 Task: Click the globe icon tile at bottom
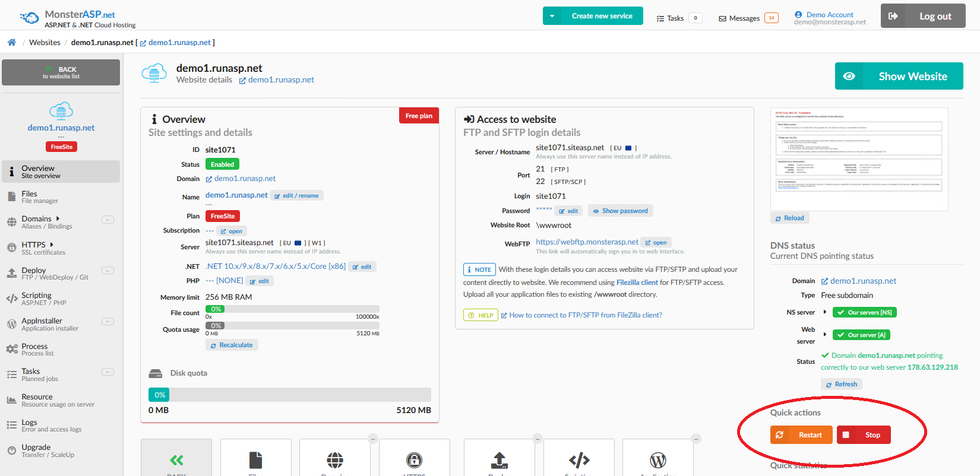335,459
